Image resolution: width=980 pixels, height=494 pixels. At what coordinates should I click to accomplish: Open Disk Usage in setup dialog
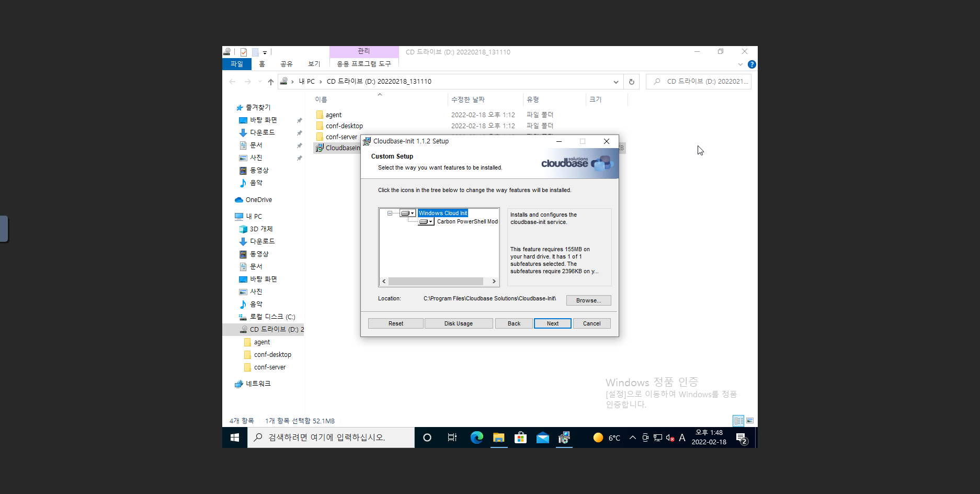459,323
